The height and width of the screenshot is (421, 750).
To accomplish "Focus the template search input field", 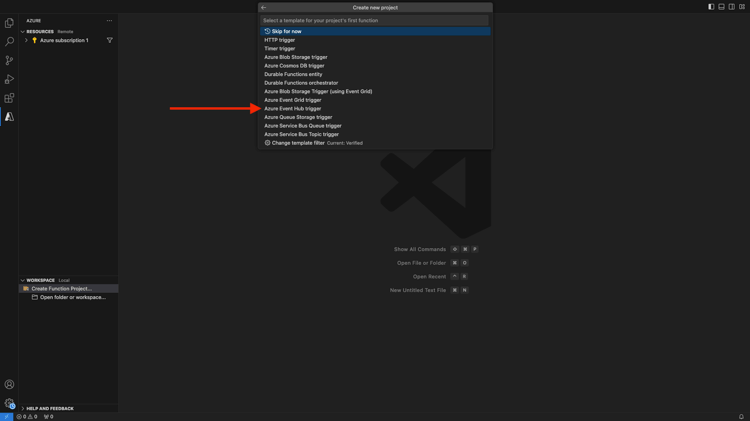I will coord(375,21).
